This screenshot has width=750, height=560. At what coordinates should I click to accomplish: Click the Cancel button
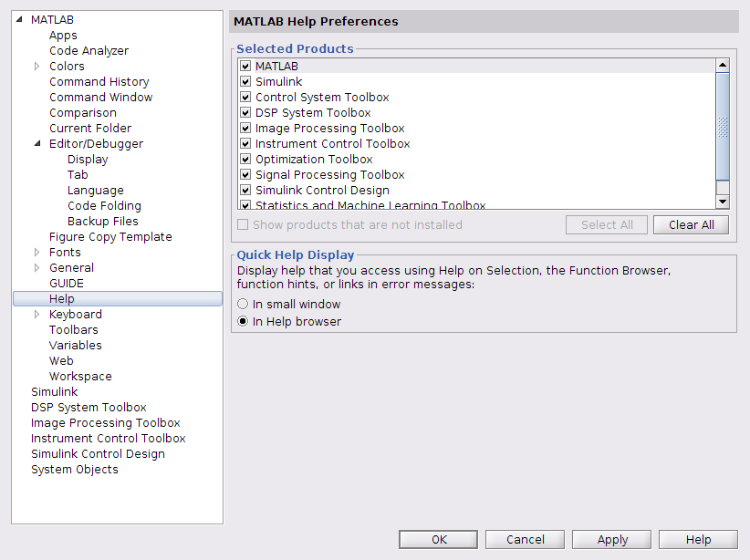coord(526,539)
